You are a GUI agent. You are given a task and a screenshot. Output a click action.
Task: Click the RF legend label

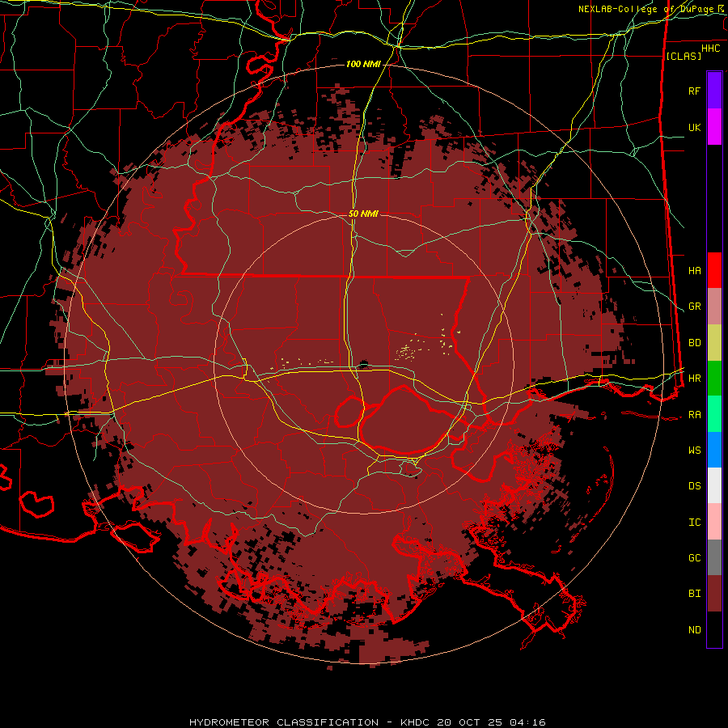pos(694,91)
